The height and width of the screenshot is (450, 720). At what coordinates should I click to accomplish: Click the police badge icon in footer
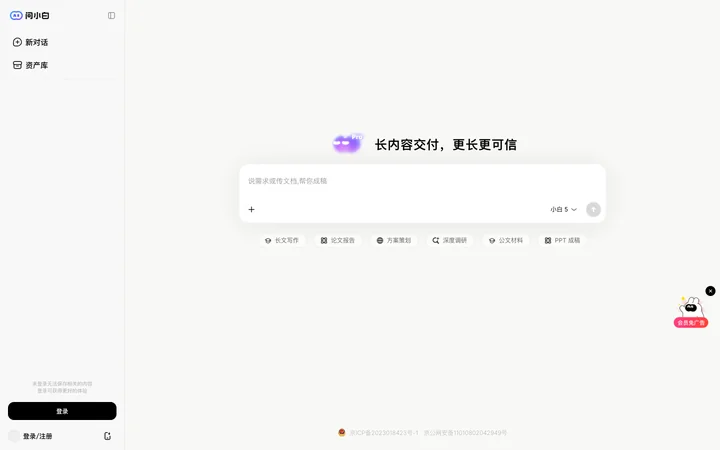click(x=342, y=433)
